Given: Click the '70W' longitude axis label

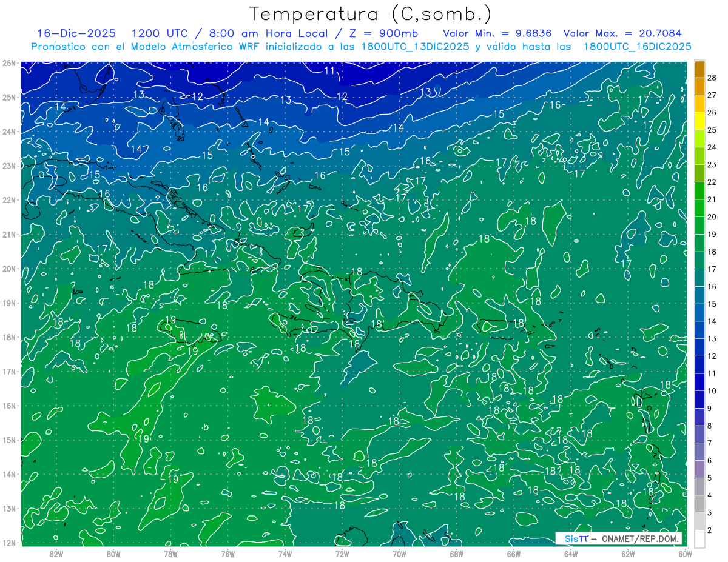Looking at the screenshot, I should point(399,554).
